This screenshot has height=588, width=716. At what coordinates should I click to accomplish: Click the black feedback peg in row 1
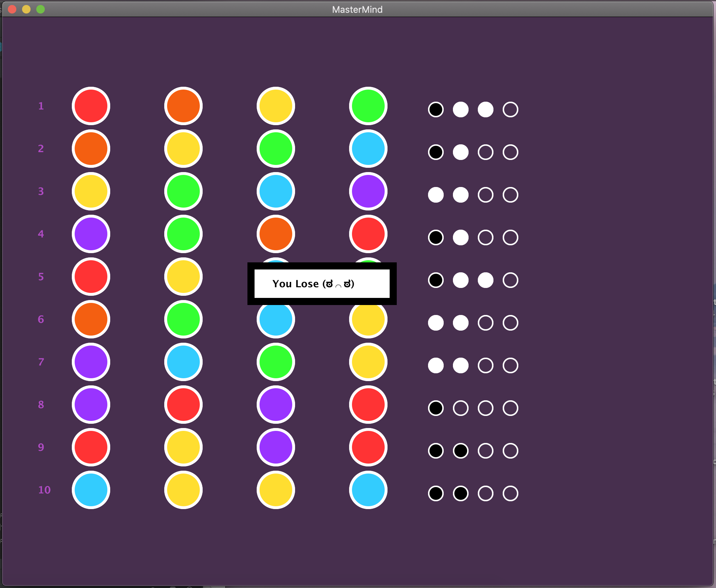436,109
